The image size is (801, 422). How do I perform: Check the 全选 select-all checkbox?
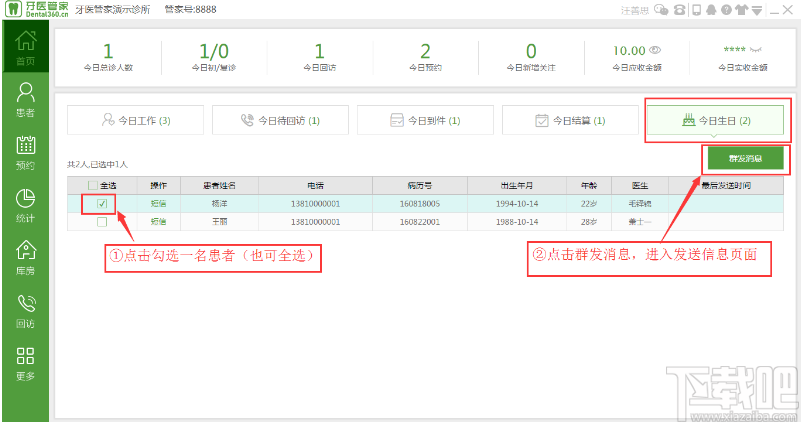[92, 185]
